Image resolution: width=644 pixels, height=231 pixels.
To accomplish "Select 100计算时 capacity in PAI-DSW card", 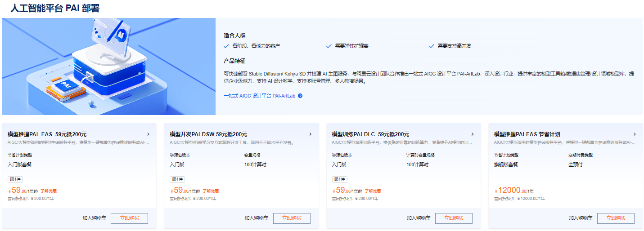I will click(256, 164).
